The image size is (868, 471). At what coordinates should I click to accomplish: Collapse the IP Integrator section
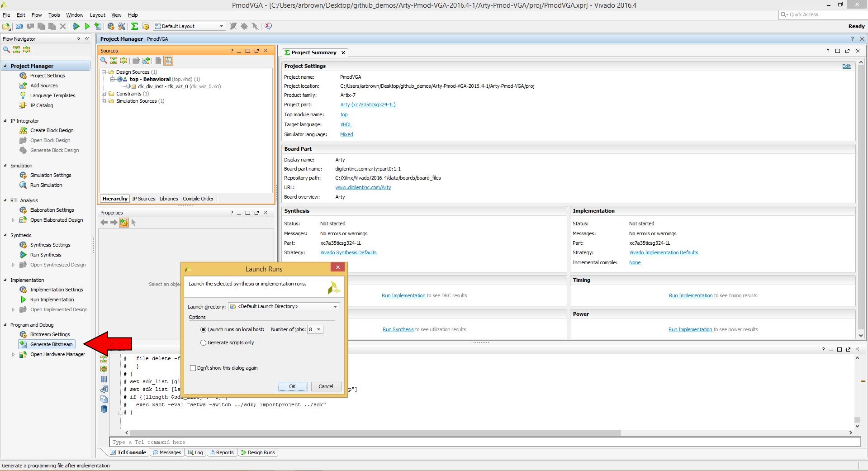coord(5,121)
